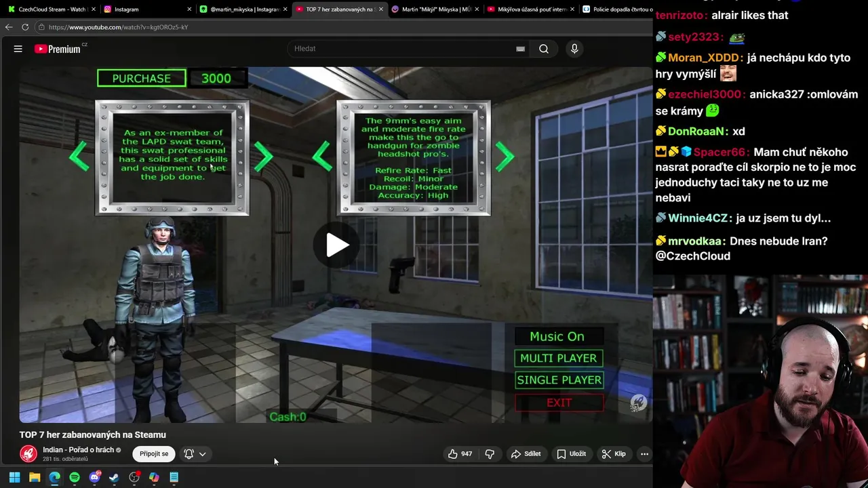
Task: Click the Sdílet share button
Action: click(526, 454)
